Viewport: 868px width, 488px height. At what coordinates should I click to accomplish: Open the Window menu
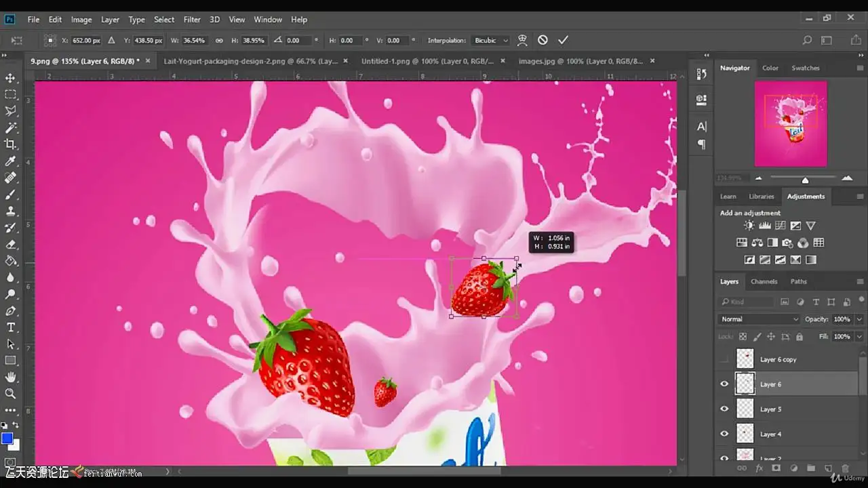point(268,20)
